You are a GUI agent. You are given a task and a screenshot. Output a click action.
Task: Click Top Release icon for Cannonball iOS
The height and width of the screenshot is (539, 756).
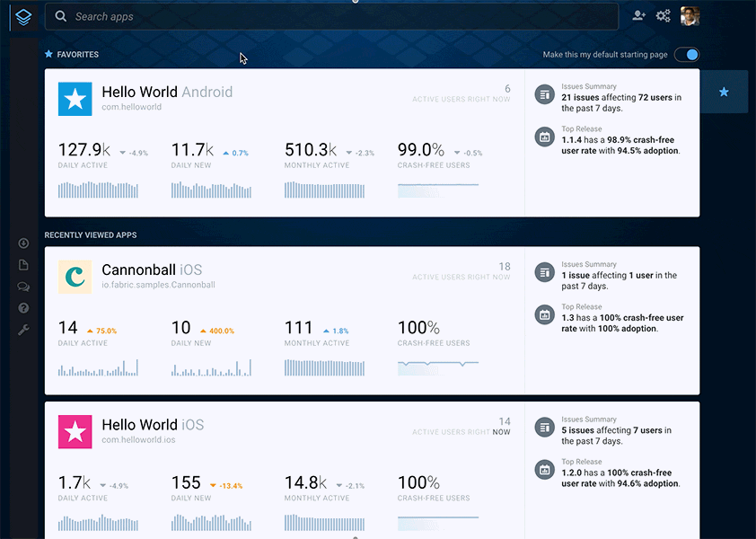545,314
